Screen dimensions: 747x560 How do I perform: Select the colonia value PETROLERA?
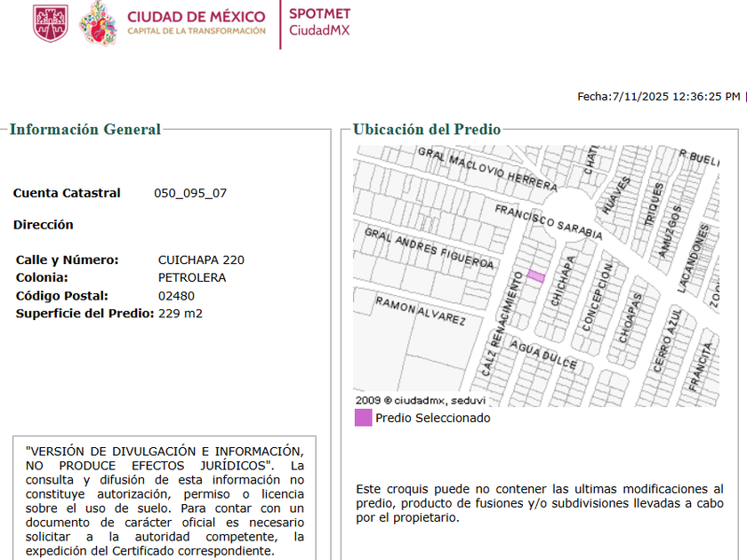(x=192, y=277)
